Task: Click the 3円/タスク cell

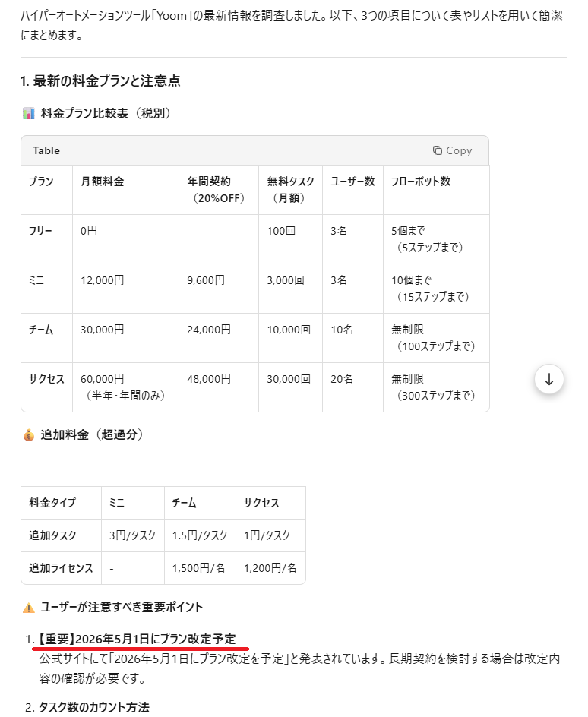Action: pyautogui.click(x=133, y=535)
